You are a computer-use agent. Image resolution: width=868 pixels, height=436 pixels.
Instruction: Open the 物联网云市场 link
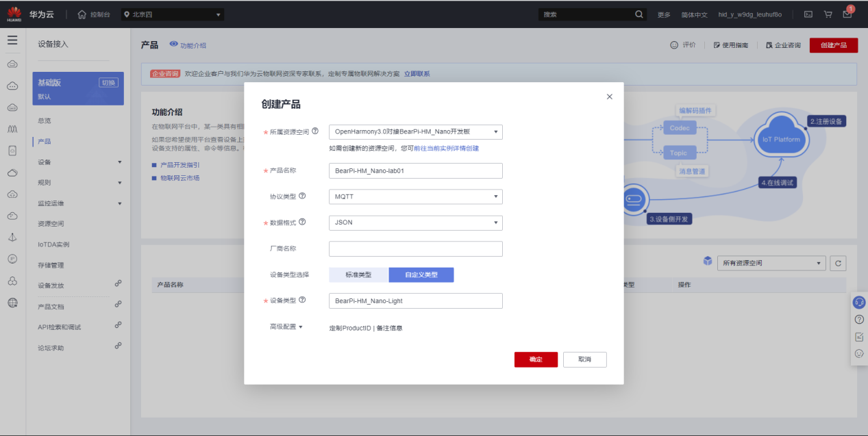click(x=180, y=178)
